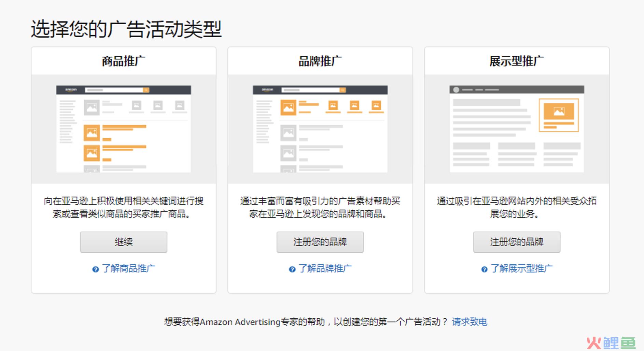Image resolution: width=644 pixels, height=351 pixels.
Task: Click the 继续 button under 商品推广
Action: click(124, 242)
